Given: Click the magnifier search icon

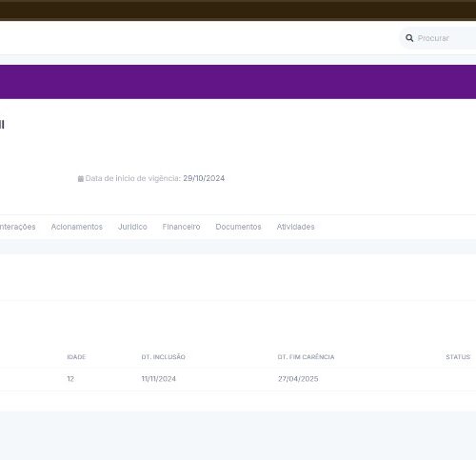Looking at the screenshot, I should tap(409, 38).
